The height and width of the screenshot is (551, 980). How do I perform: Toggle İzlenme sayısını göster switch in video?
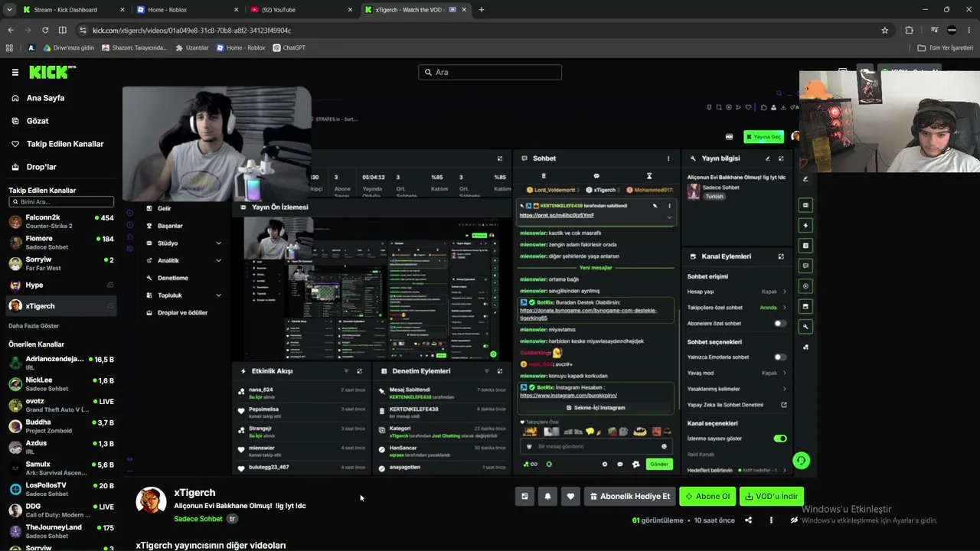coord(780,439)
